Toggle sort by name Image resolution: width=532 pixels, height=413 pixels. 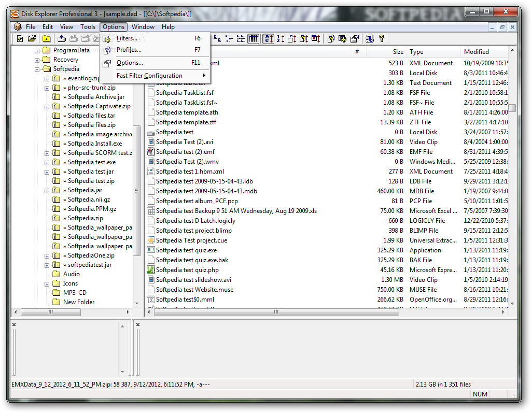click(x=269, y=39)
